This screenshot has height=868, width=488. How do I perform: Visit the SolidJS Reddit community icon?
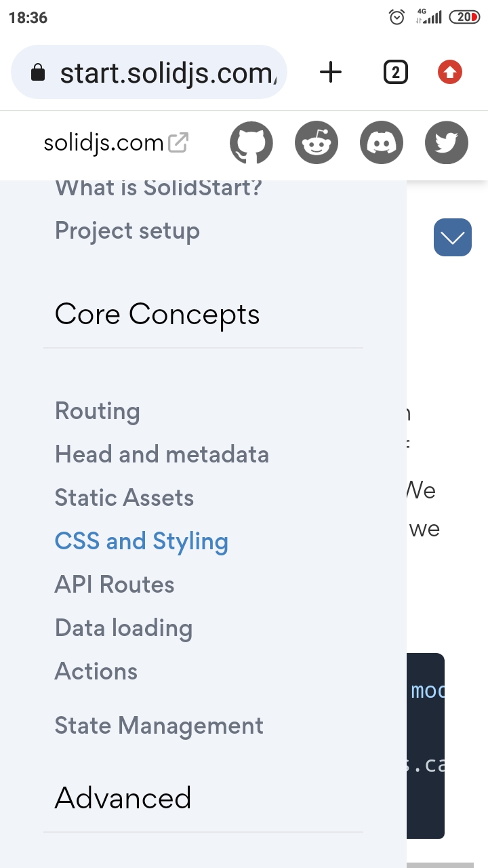point(317,142)
